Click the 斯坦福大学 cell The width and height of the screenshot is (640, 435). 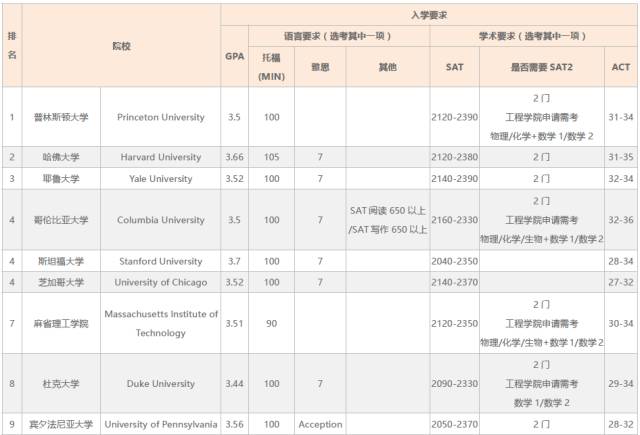[61, 261]
